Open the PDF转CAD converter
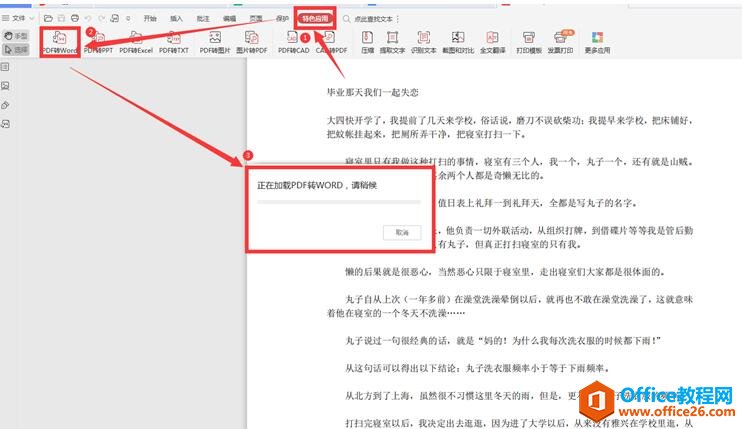742x429 pixels. (x=293, y=42)
